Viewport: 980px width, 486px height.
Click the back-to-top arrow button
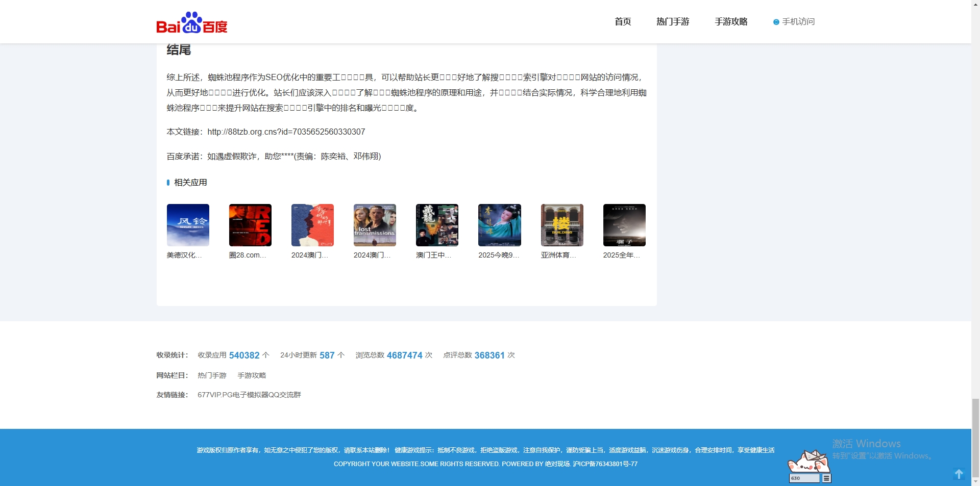(960, 473)
